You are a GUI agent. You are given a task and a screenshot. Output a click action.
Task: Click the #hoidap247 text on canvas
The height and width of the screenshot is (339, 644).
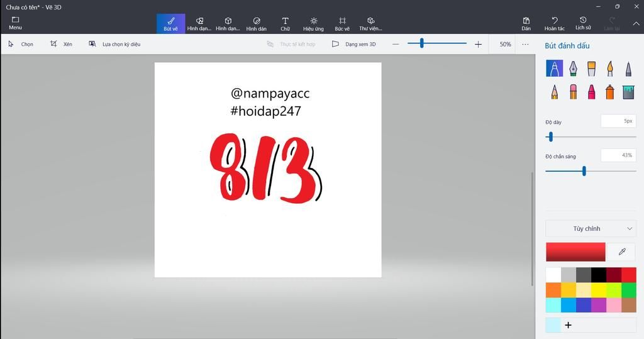pos(266,111)
